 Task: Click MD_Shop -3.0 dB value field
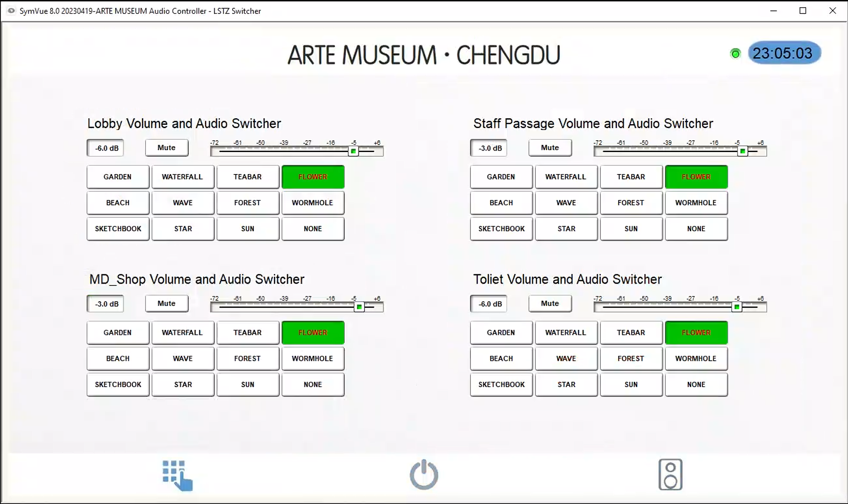pyautogui.click(x=106, y=304)
